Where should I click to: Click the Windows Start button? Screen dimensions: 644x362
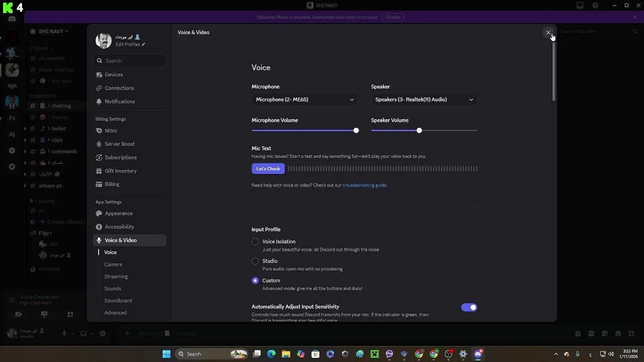click(x=167, y=354)
